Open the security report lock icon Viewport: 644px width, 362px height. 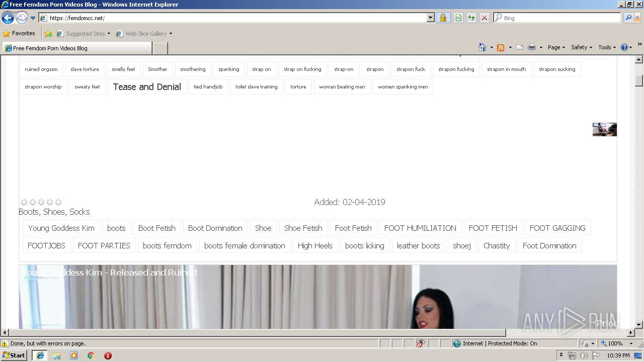click(443, 18)
